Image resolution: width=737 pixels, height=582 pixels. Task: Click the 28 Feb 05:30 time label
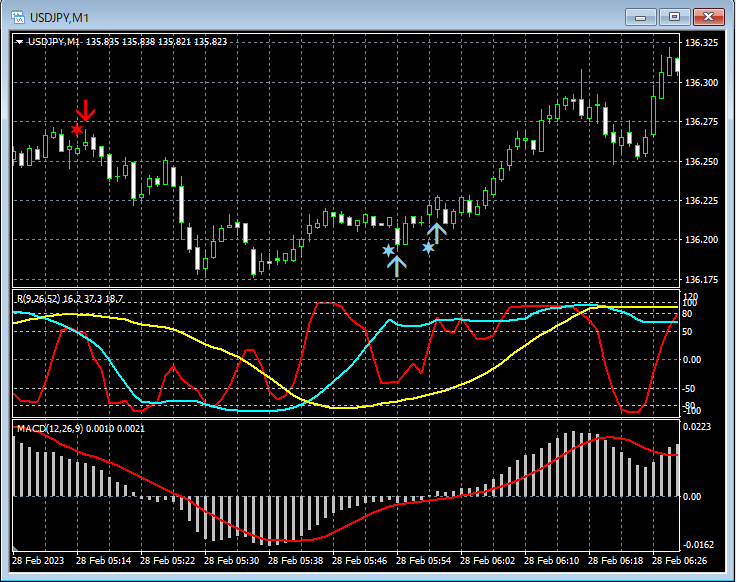(x=231, y=561)
